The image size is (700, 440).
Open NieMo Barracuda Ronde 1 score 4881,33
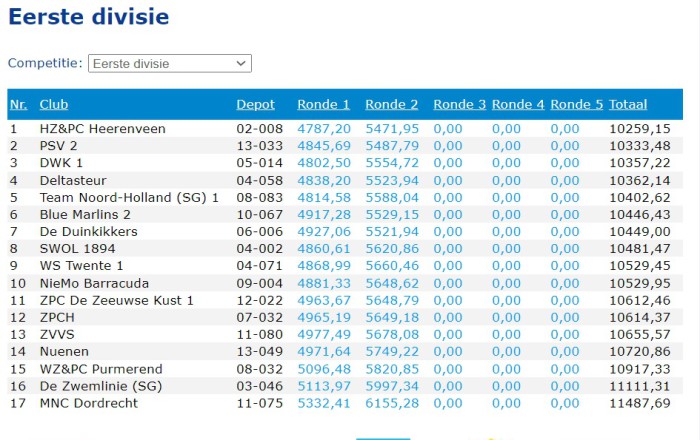tap(324, 283)
